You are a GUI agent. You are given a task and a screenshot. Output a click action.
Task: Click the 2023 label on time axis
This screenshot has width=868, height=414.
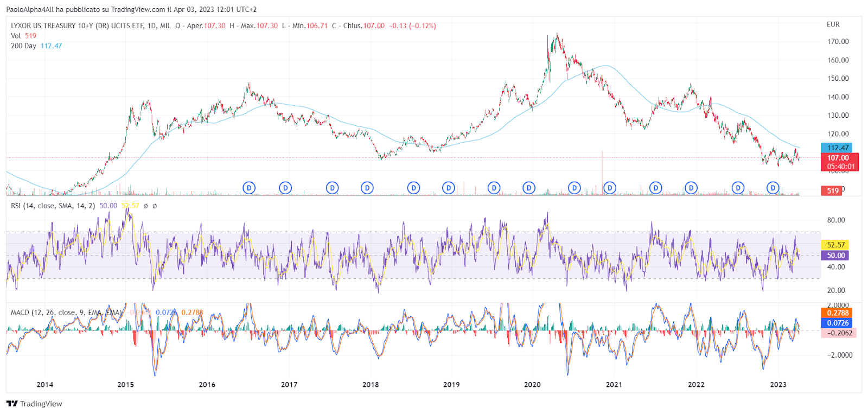click(778, 385)
